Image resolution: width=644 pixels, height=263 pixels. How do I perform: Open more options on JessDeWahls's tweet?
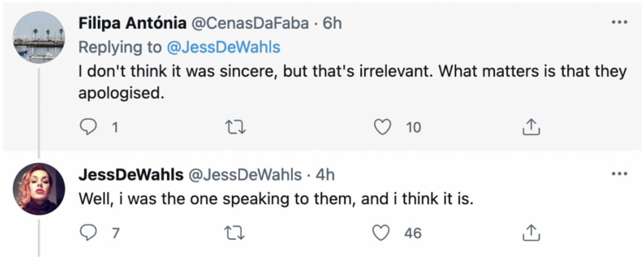point(619,174)
